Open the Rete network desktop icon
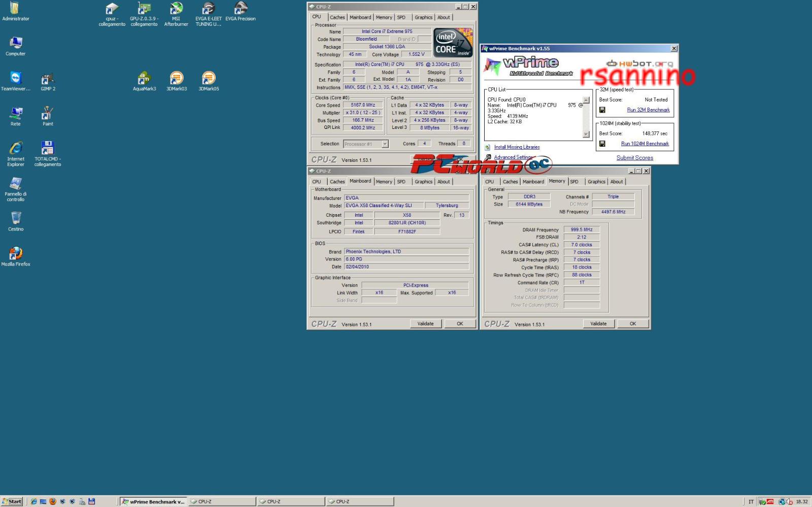 [15, 116]
